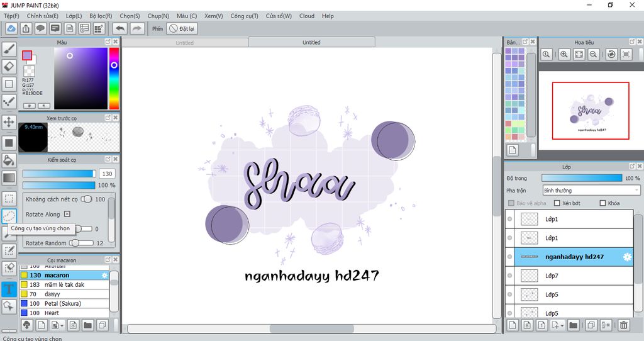This screenshot has height=341, width=644.
Task: Choose the Gradient tool
Action: tap(9, 178)
